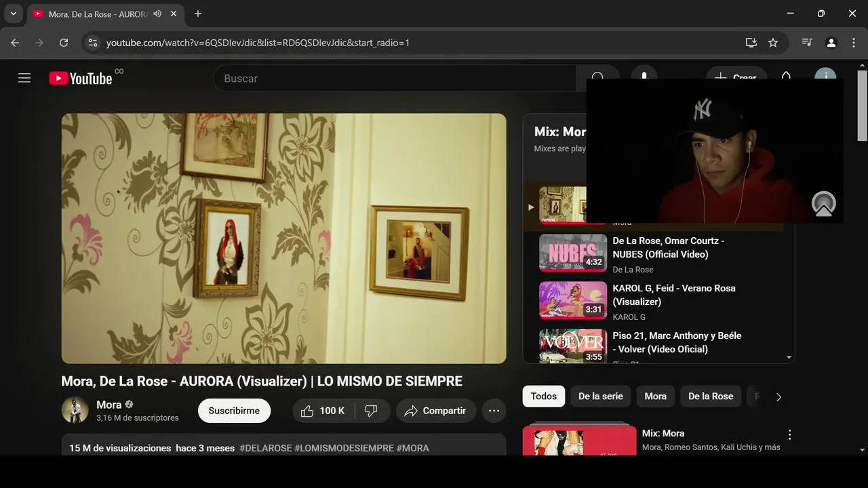Click the browser forward arrow
868x488 pixels.
point(39,43)
